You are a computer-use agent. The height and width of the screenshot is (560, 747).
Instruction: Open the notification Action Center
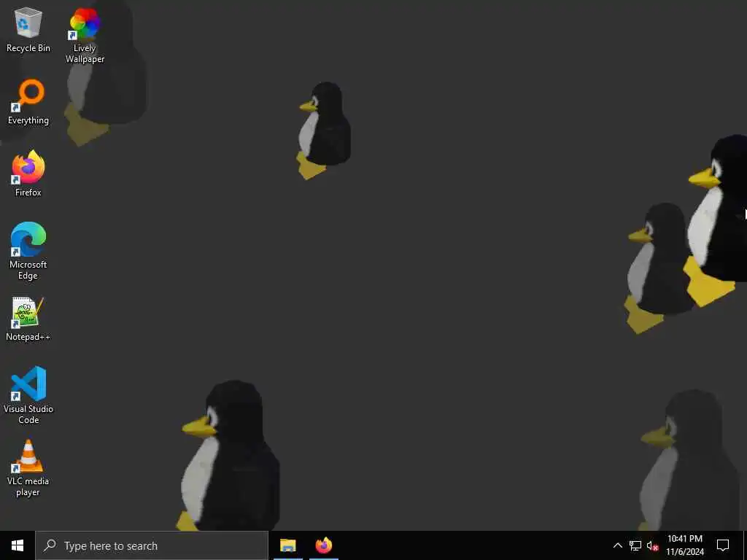pos(723,545)
